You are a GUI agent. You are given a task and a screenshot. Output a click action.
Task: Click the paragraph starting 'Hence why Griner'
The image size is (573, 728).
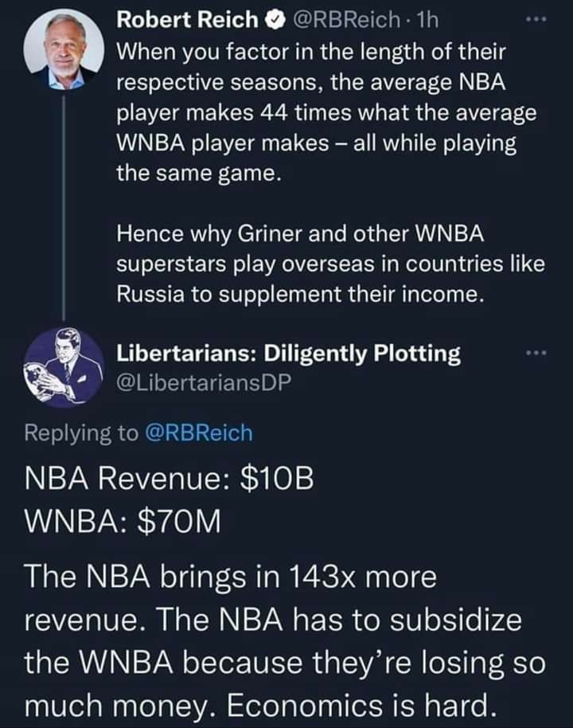point(330,264)
